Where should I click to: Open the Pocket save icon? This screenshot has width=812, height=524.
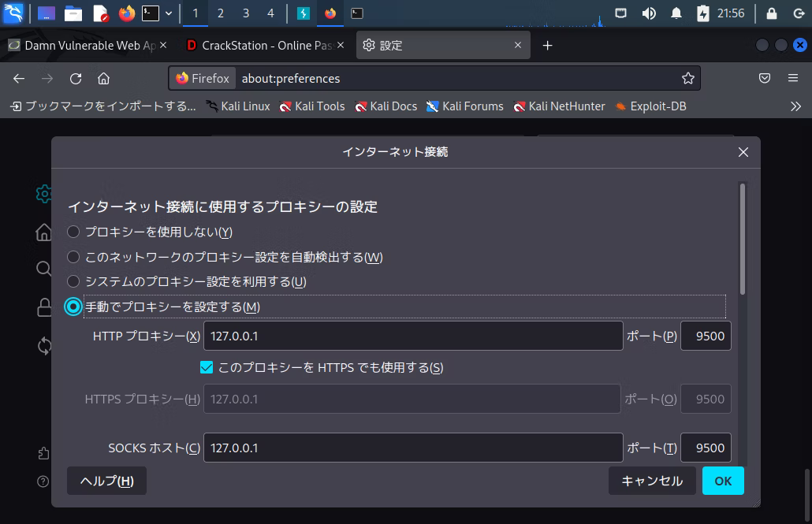click(765, 78)
